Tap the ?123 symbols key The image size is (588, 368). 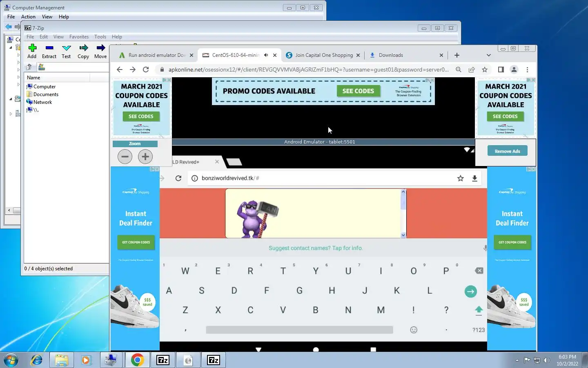(479, 330)
